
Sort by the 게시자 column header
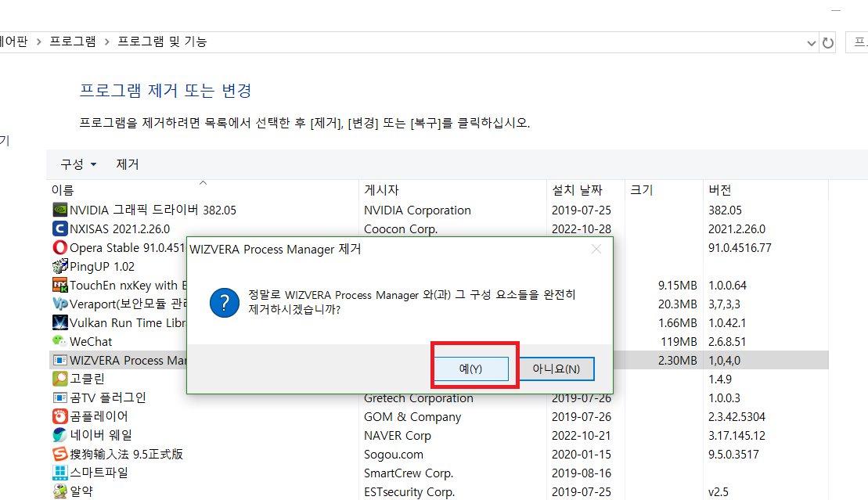(453, 190)
